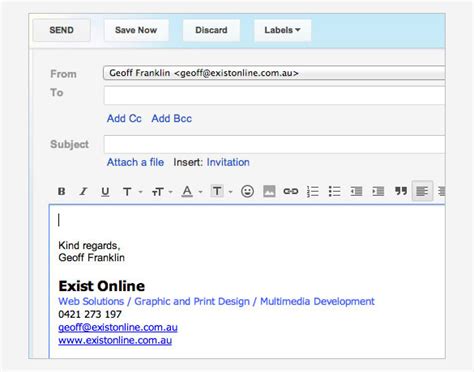
Task: Click in the message body area
Action: (247, 282)
